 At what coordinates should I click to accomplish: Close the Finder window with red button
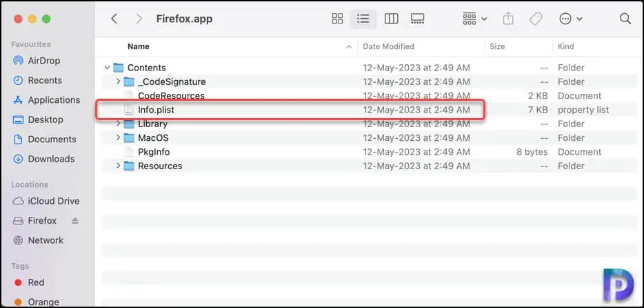[18, 19]
